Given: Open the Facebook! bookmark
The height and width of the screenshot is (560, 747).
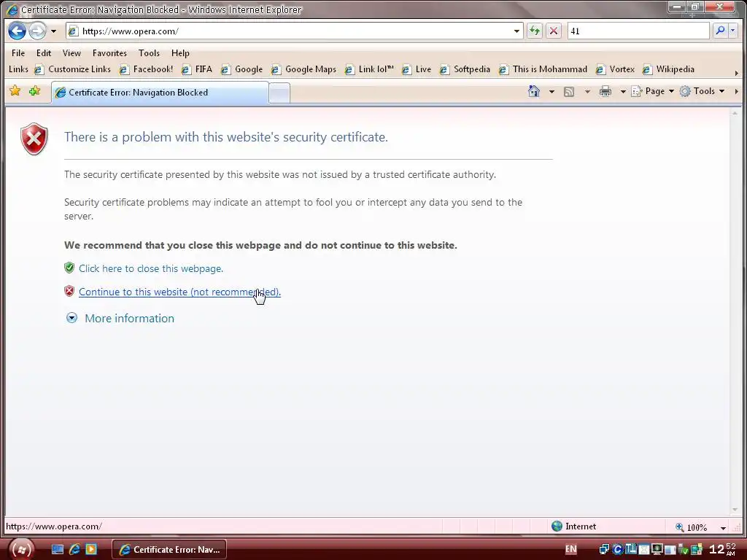Looking at the screenshot, I should (x=146, y=69).
